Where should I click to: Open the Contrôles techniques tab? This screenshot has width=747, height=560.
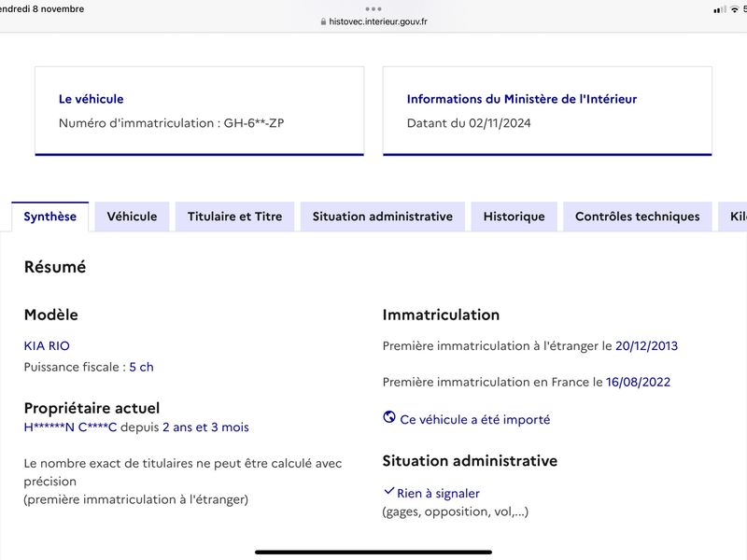638,217
